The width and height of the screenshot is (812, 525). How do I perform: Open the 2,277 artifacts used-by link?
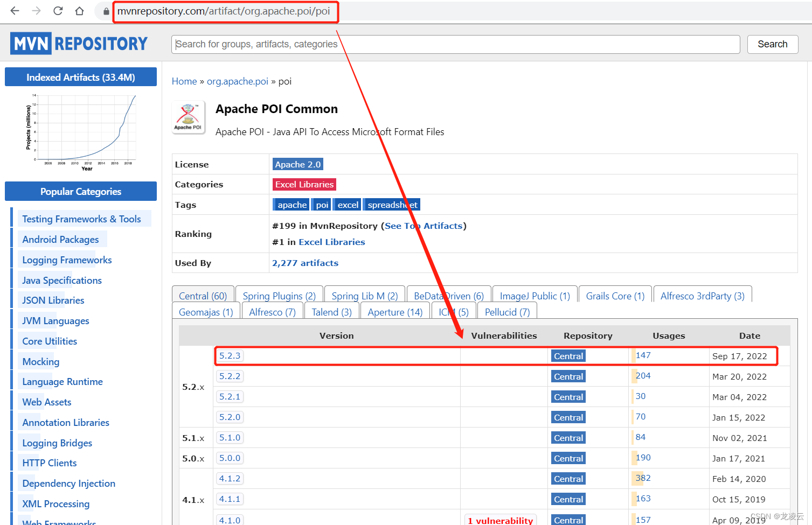pos(305,263)
